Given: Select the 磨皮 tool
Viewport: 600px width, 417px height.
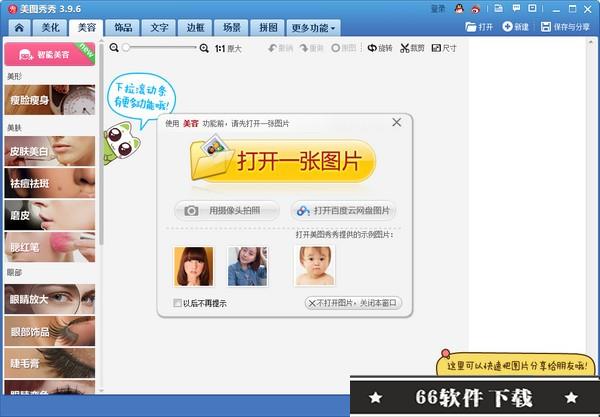Looking at the screenshot, I should 50,215.
